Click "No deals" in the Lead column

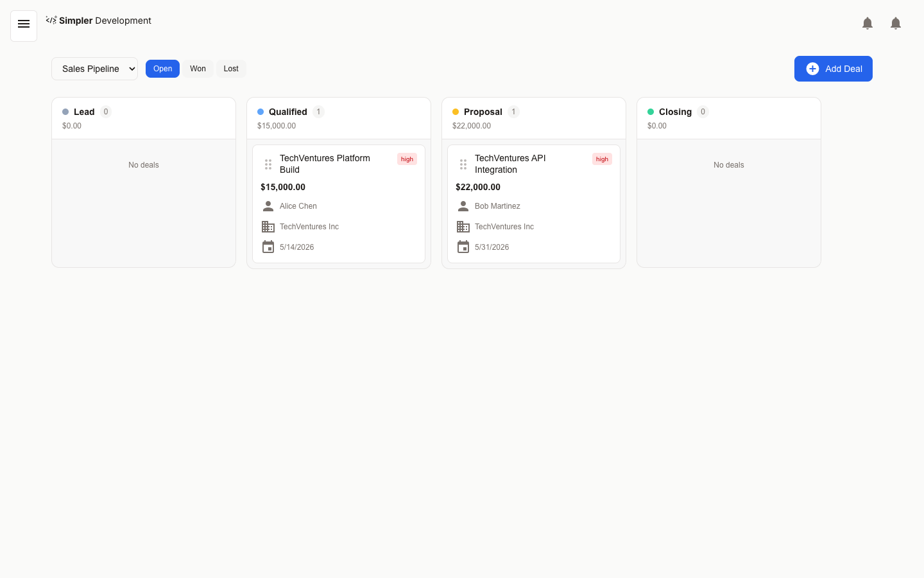(144, 165)
